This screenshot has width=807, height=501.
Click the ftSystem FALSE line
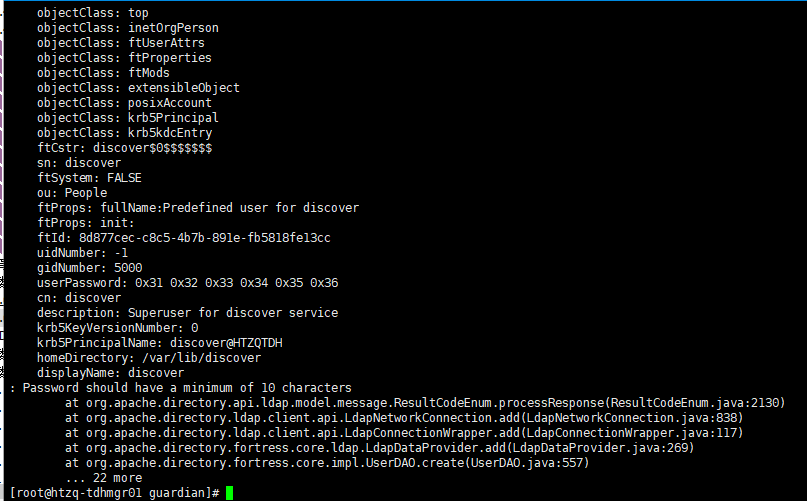(90, 178)
